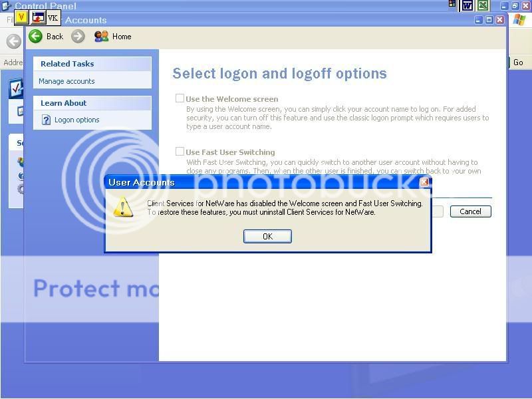Close the User Accounts warning dialog
The height and width of the screenshot is (399, 532).
coord(424,182)
